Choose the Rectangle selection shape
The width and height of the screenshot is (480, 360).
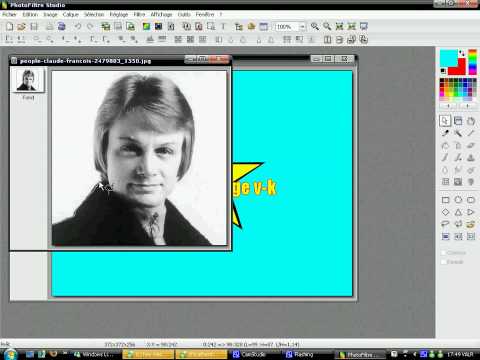coord(445,200)
